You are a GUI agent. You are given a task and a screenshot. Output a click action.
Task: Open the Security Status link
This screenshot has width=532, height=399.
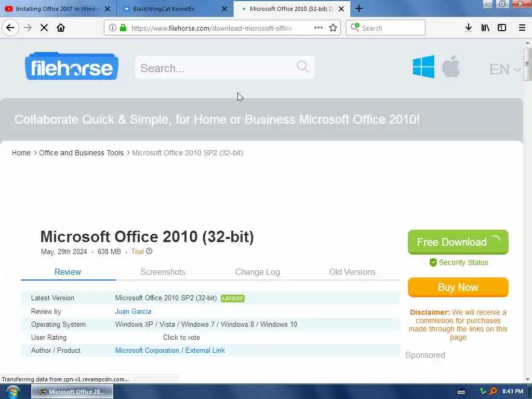coord(463,262)
